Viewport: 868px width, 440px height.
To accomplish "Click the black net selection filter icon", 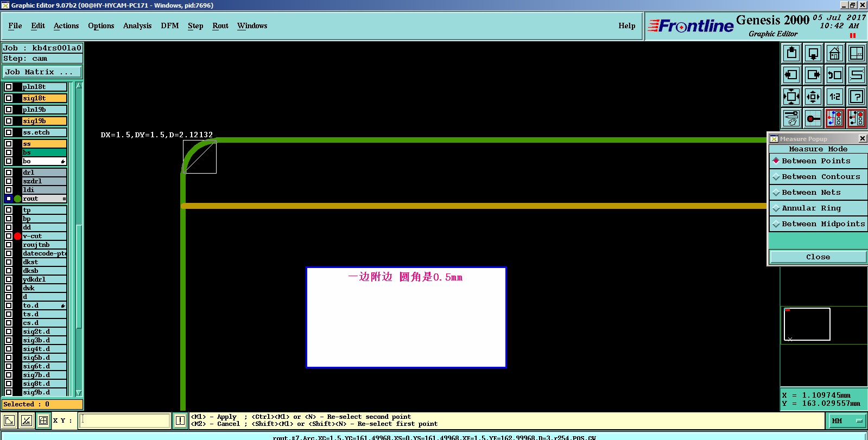I will tap(857, 118).
